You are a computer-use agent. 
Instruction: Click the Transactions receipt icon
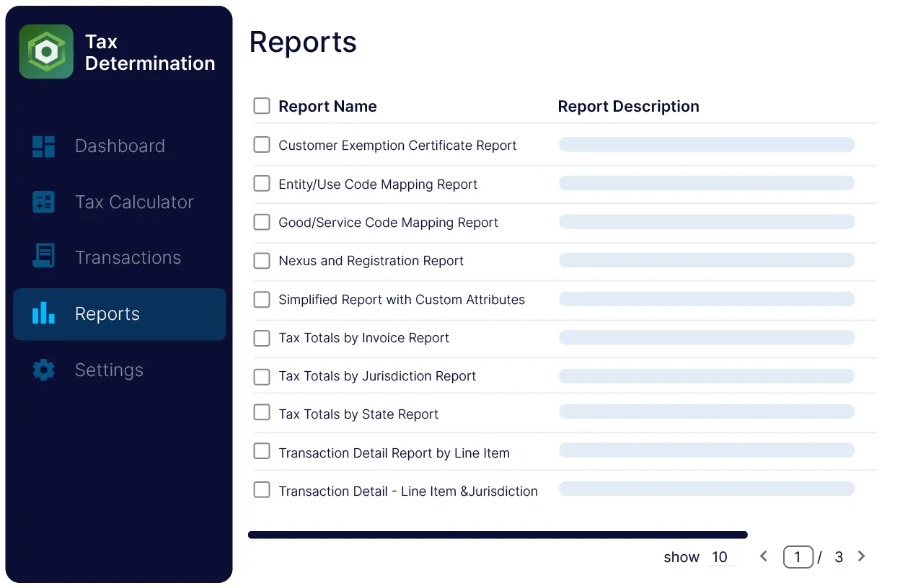pyautogui.click(x=44, y=257)
